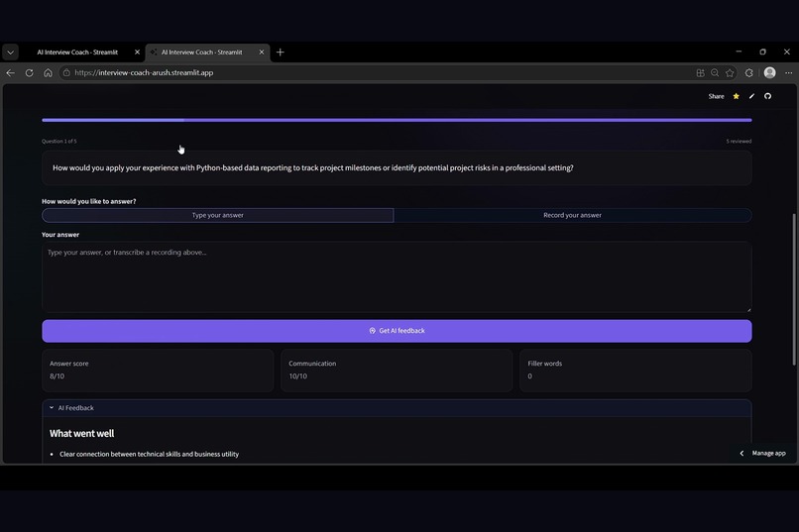799x532 pixels.
Task: View site info lock icon in address bar
Action: point(66,72)
